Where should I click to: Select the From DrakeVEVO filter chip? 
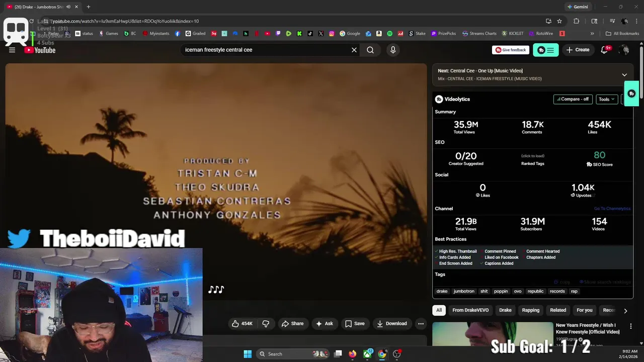coord(470,310)
